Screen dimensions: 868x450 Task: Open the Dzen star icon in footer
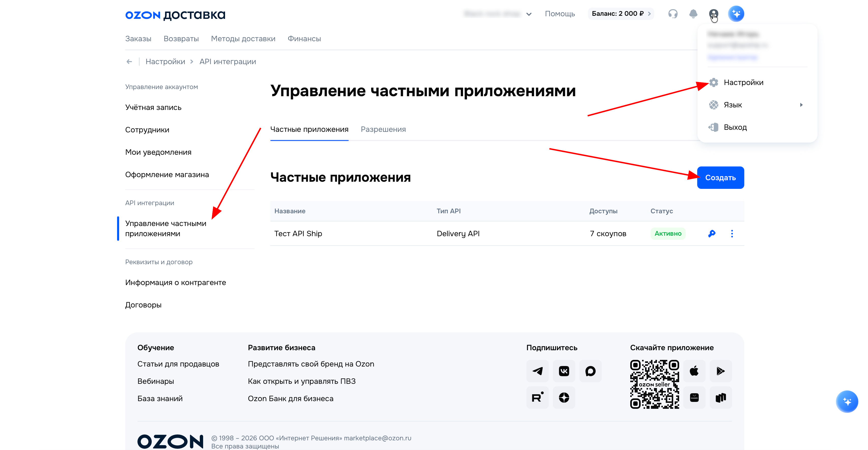(564, 398)
